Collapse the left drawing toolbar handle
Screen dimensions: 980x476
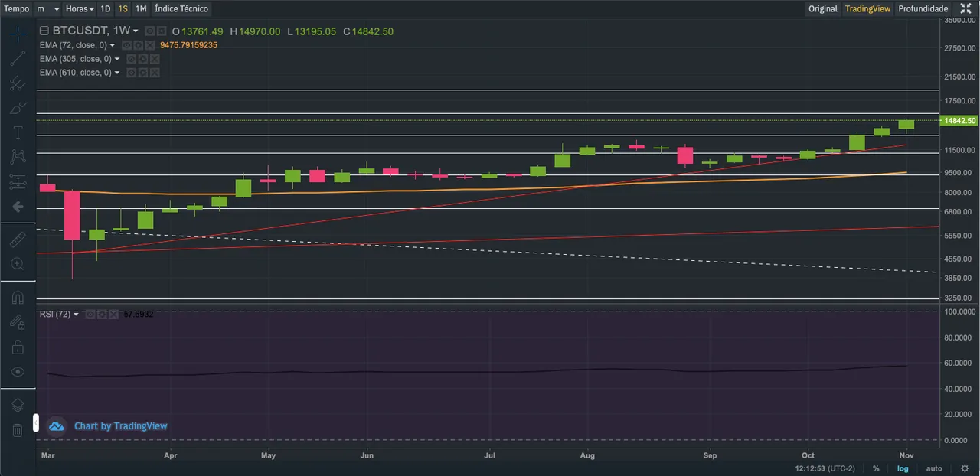(x=35, y=422)
